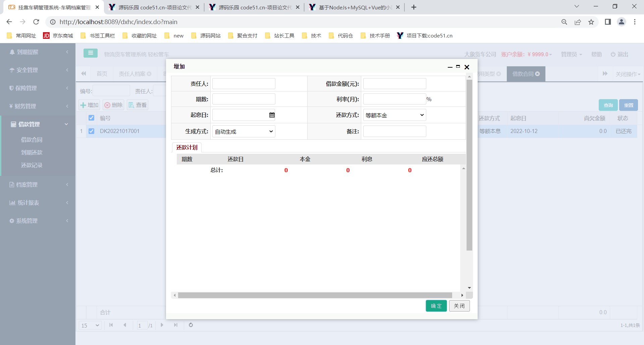Toggle checkbox for row DK20221017001
This screenshot has width=644, height=345.
click(91, 131)
